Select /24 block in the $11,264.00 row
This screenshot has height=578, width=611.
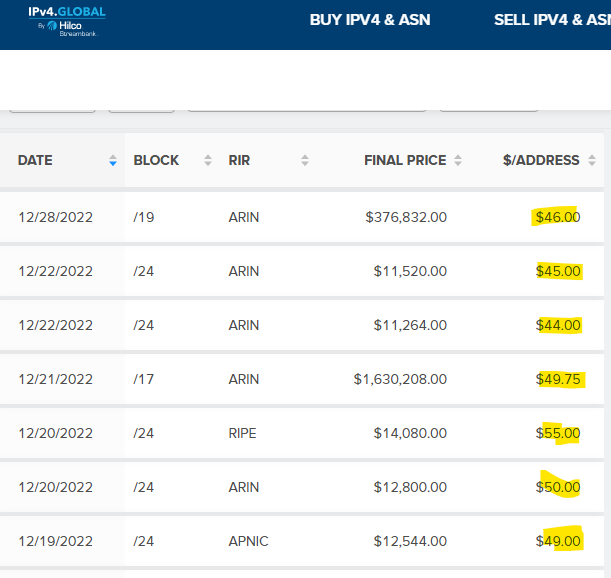[x=144, y=325]
